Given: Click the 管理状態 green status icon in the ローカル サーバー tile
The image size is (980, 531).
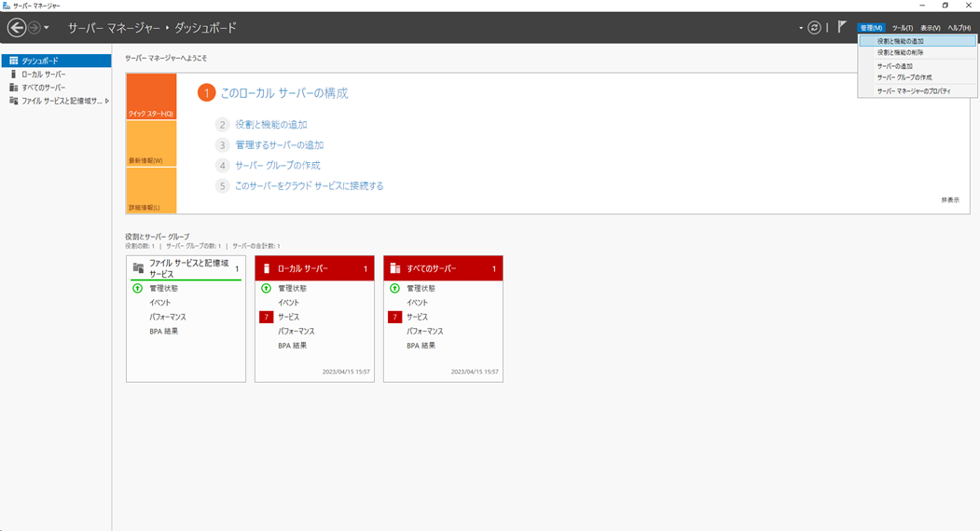Looking at the screenshot, I should pos(266,289).
